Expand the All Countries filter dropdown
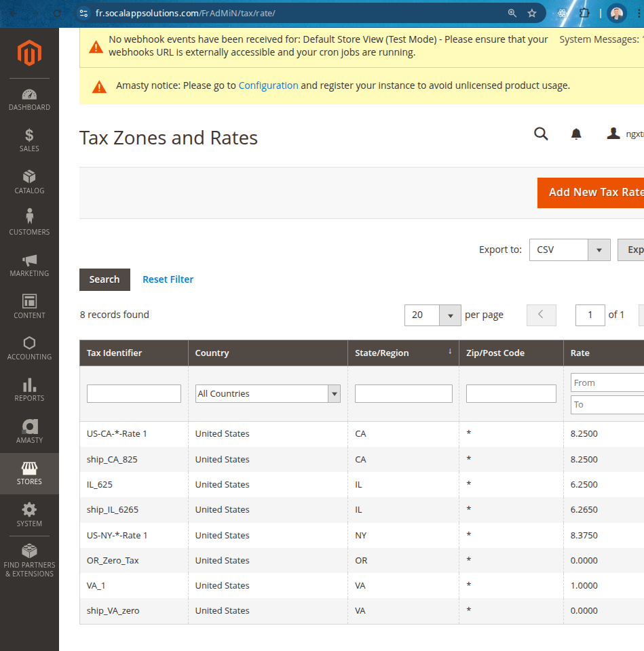 pos(333,393)
